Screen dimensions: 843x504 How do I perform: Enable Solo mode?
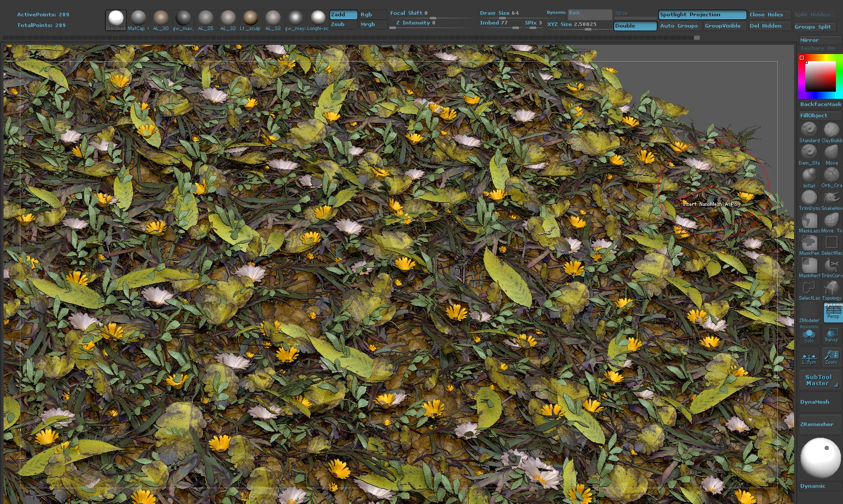(809, 334)
